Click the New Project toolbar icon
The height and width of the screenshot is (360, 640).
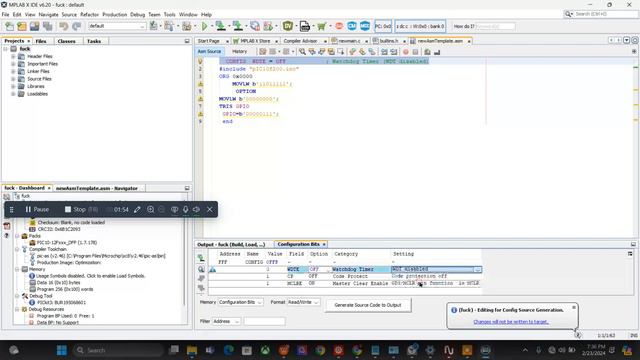point(22,27)
